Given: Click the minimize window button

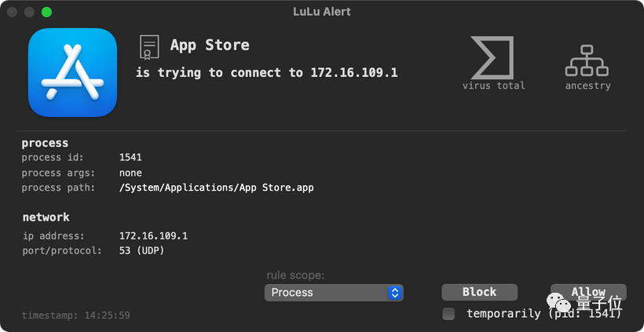Looking at the screenshot, I should (x=30, y=12).
